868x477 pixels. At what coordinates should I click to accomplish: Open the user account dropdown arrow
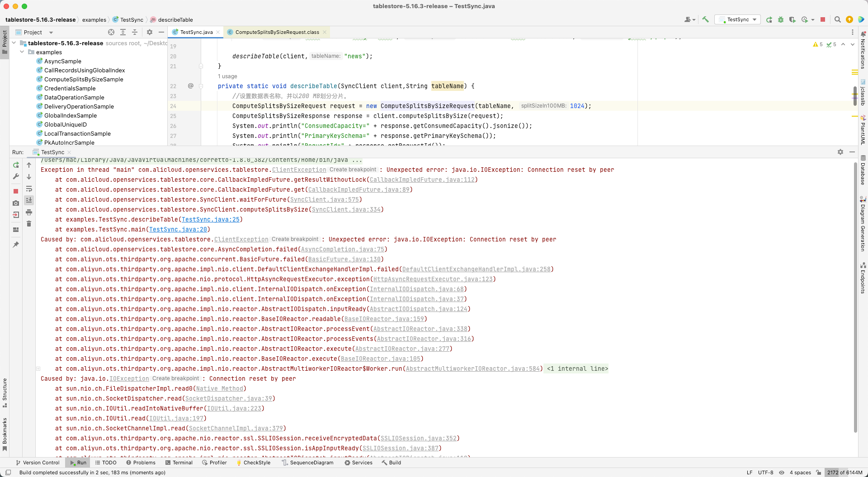click(694, 20)
